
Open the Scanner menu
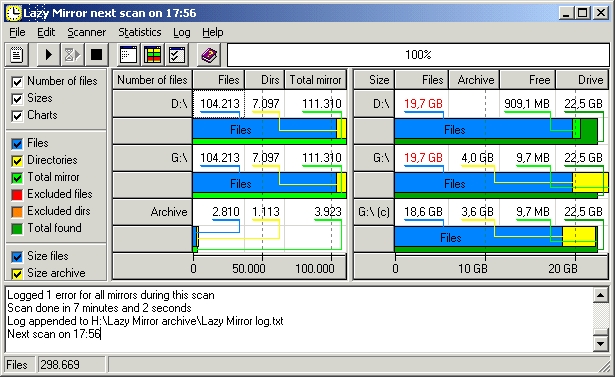pos(87,32)
